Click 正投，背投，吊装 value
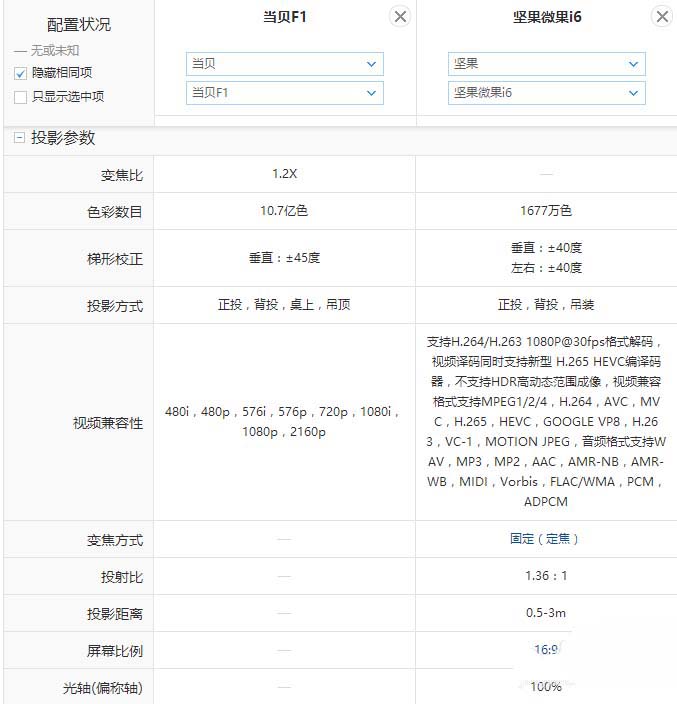 546,305
